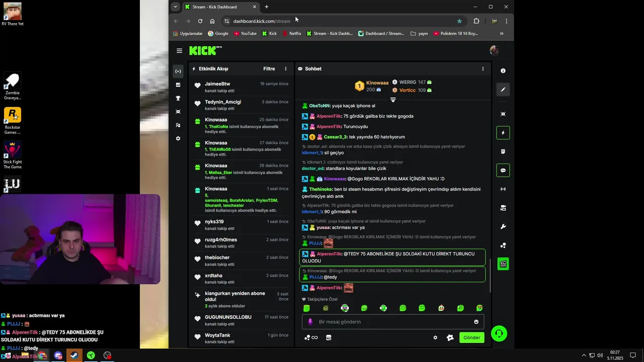Click volume icon in system tray
This screenshot has width=644, height=362.
tap(600, 355)
